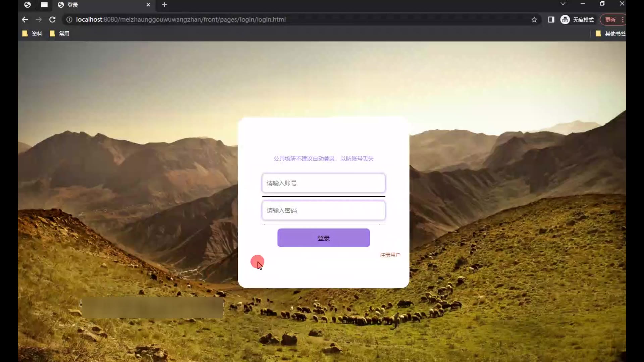Focus the 请输入密码 password field

pos(323,210)
